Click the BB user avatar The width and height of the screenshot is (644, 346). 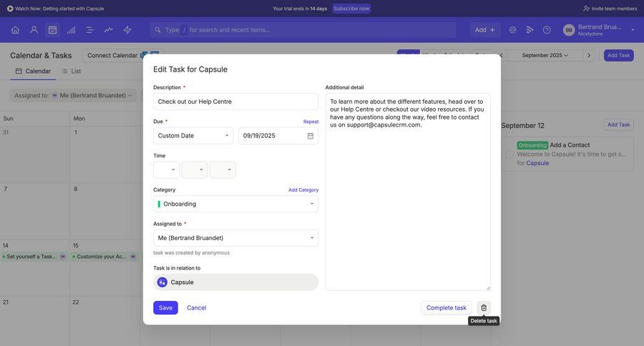pos(569,30)
